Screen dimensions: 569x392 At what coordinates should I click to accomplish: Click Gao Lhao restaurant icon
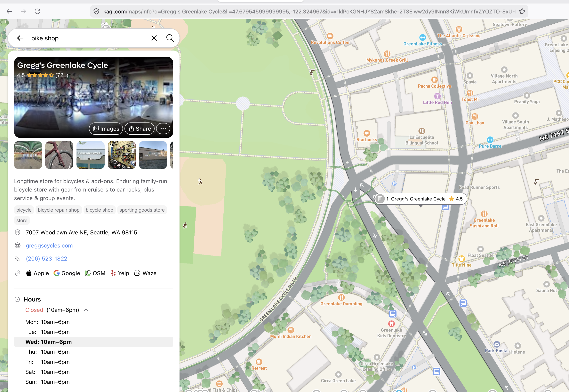point(475,116)
